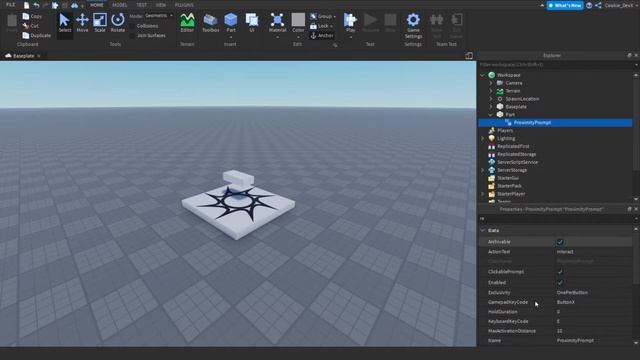
Task: Expand the Terrain tree node
Action: 491,91
